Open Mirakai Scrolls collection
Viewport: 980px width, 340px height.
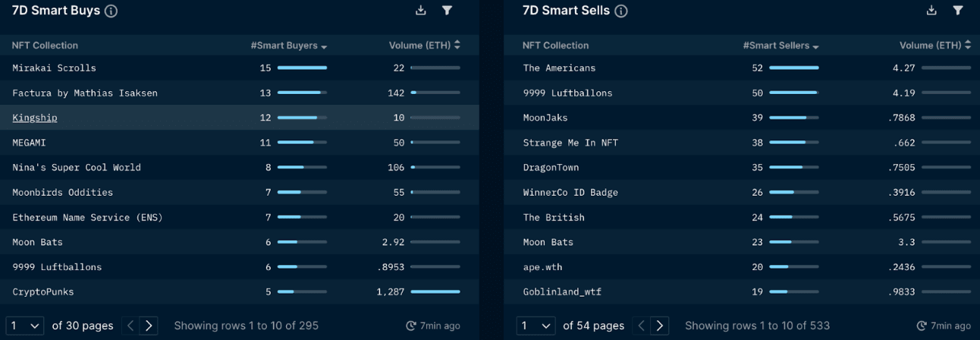point(54,68)
